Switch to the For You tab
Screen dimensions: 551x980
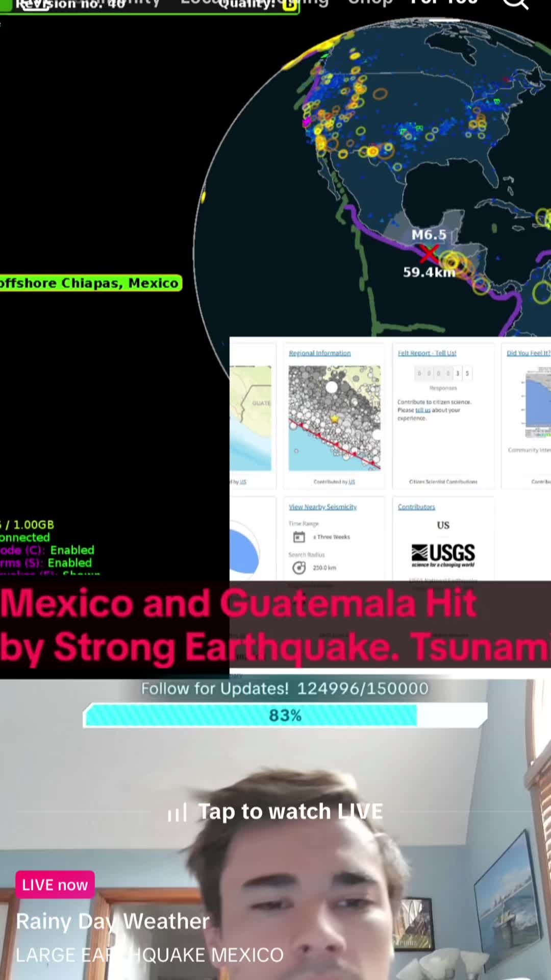click(x=444, y=3)
